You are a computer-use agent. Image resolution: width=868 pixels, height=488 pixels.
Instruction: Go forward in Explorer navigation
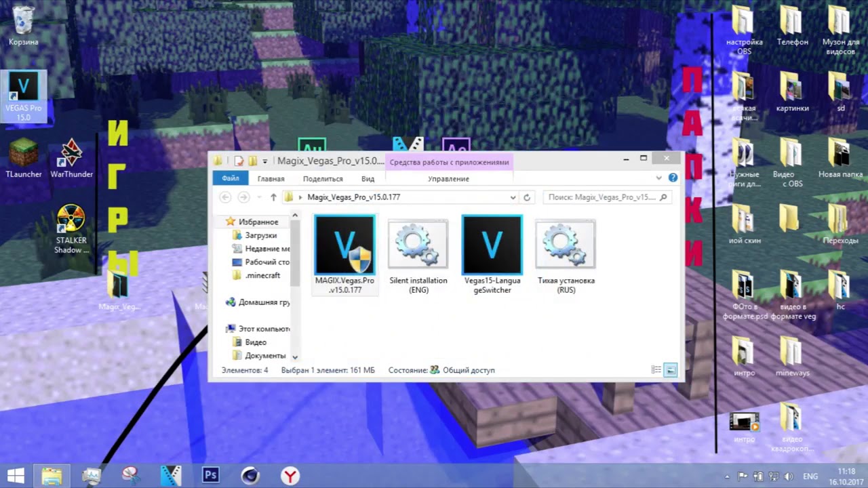[243, 197]
